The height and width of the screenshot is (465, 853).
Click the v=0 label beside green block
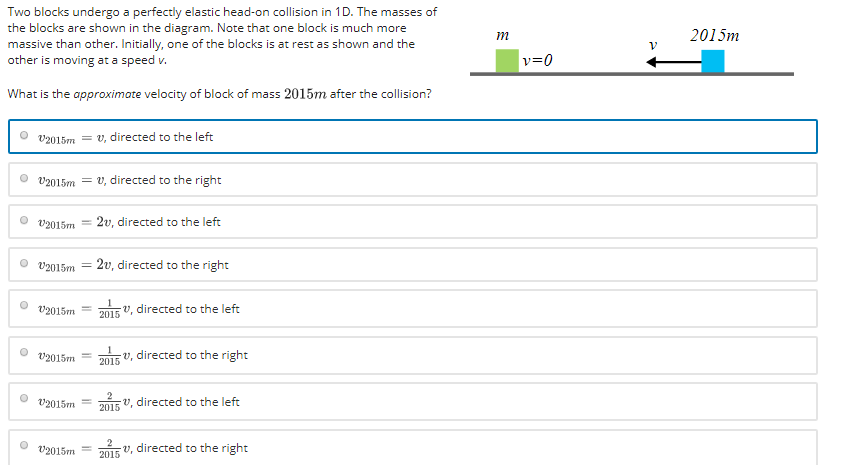tap(537, 61)
